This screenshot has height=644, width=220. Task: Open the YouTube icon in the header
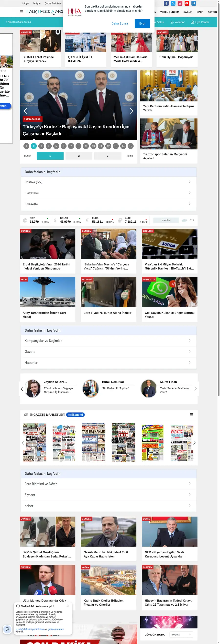(x=187, y=3)
